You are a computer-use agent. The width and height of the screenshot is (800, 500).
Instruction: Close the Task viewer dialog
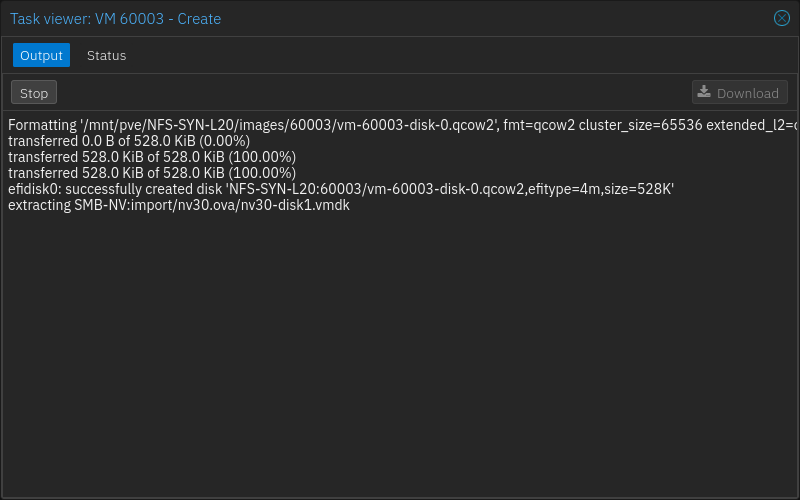782,18
